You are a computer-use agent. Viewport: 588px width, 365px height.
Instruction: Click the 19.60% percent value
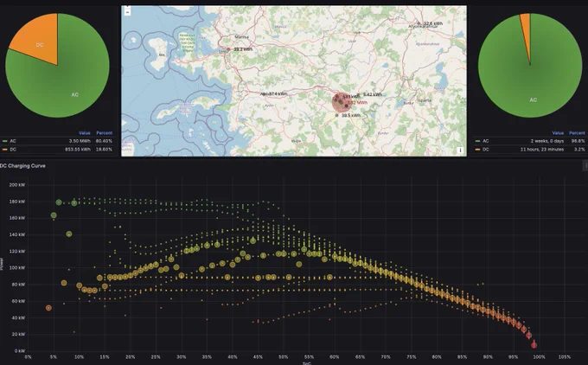104,150
